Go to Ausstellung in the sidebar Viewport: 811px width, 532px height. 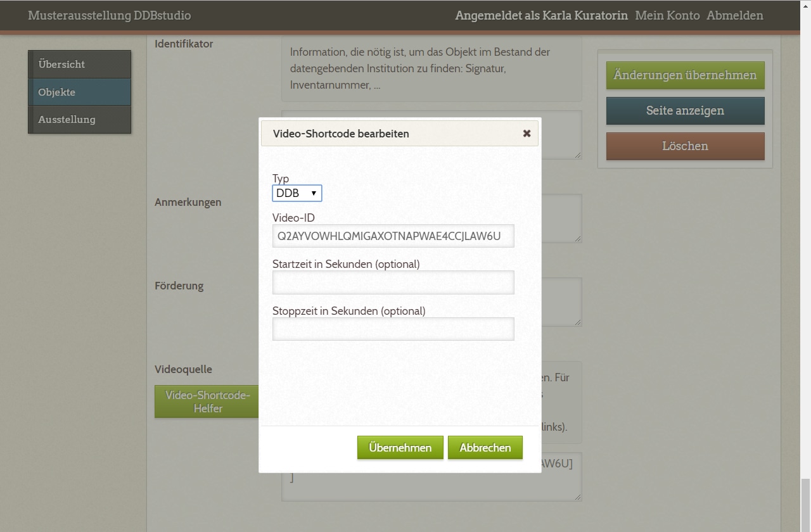click(x=80, y=119)
